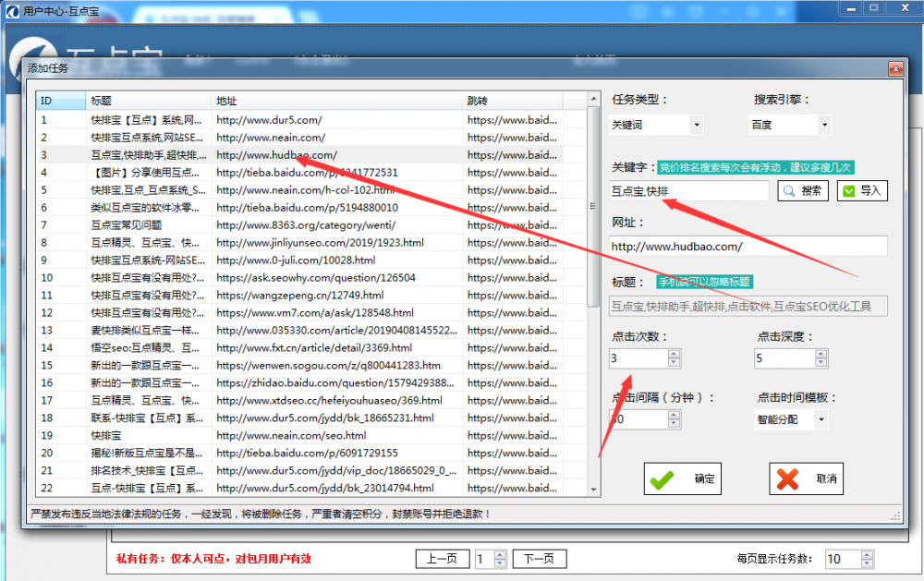Click 上一页 in the main window
This screenshot has width=924, height=581.
[x=443, y=559]
